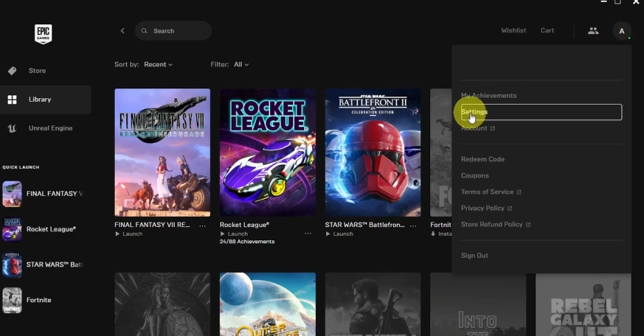Open more options for Final Fantasy VII
Viewport: 644px width, 336px height.
202,225
